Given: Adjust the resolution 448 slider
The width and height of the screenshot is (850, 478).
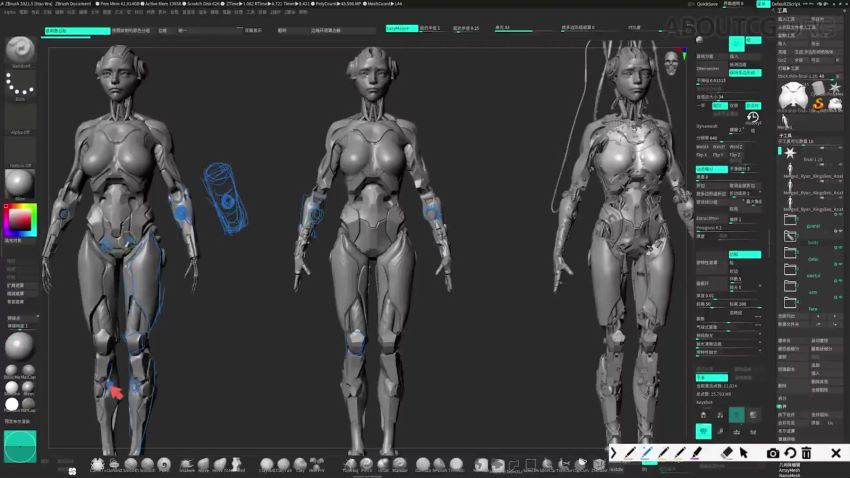Looking at the screenshot, I should tap(727, 138).
